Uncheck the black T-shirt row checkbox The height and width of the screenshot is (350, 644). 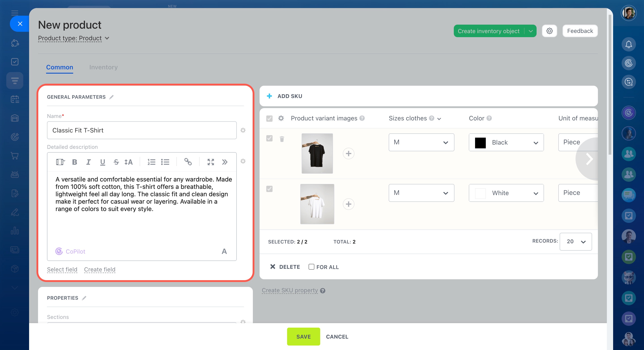point(269,138)
